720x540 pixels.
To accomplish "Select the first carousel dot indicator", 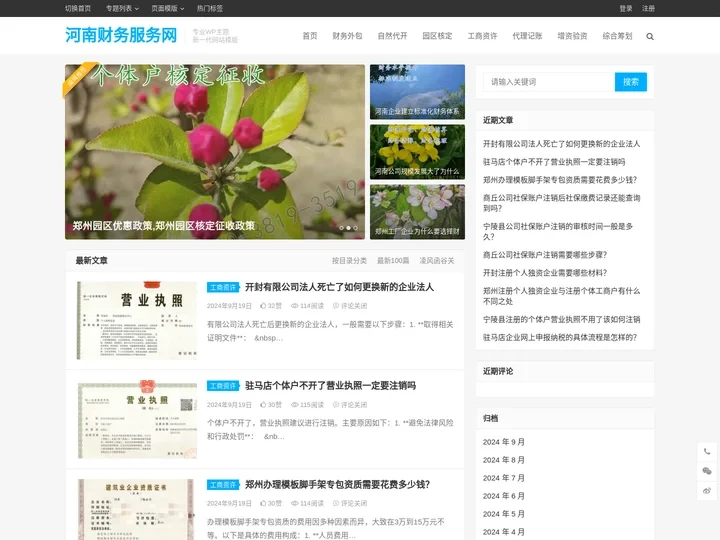I will pos(341,228).
